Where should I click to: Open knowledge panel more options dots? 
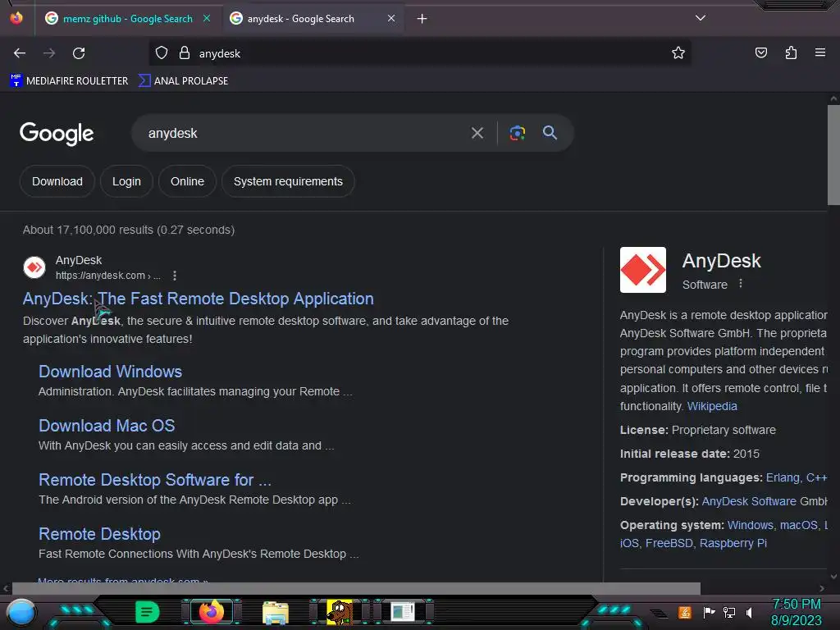tap(741, 283)
